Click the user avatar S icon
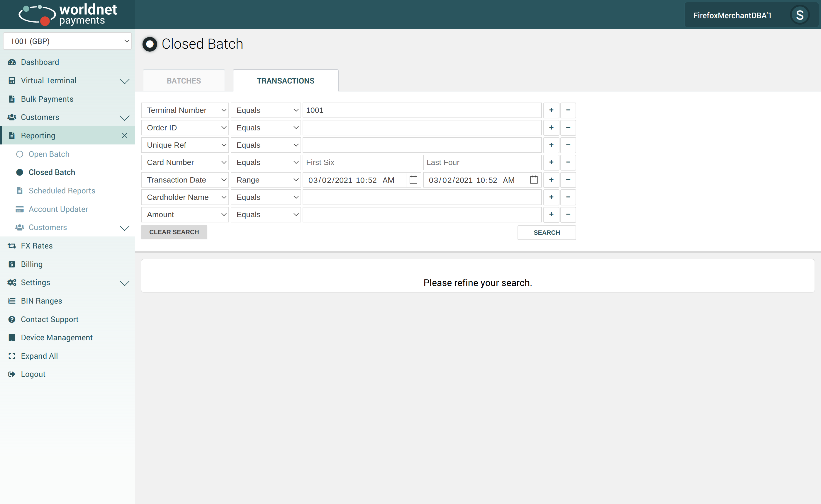 coord(799,15)
